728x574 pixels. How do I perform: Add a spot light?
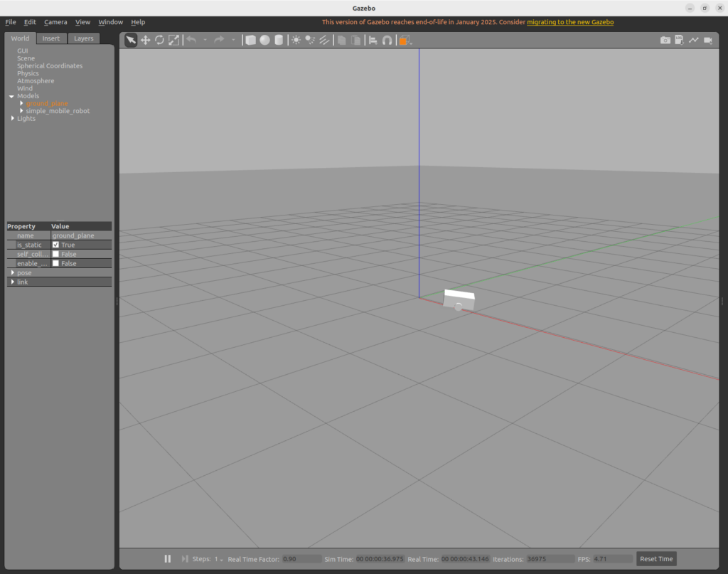310,41
